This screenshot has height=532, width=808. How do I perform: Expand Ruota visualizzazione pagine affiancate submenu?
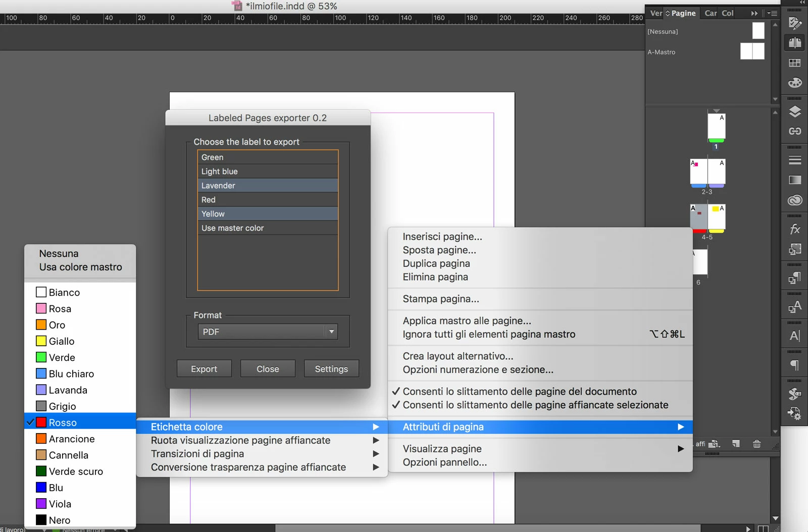tap(262, 441)
